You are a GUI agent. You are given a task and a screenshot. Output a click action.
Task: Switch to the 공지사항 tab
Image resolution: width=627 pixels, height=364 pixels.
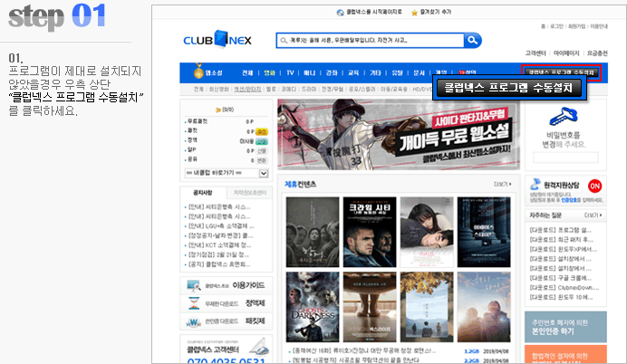203,193
